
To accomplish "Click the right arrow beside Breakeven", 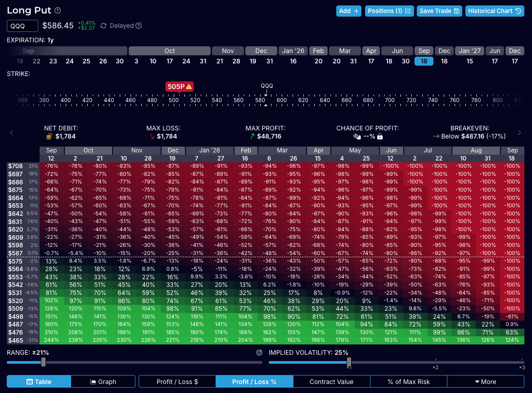I will click(x=519, y=132).
